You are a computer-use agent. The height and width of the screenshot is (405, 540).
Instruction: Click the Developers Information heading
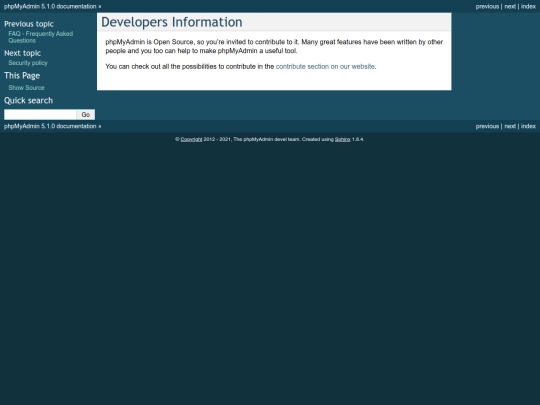172,22
